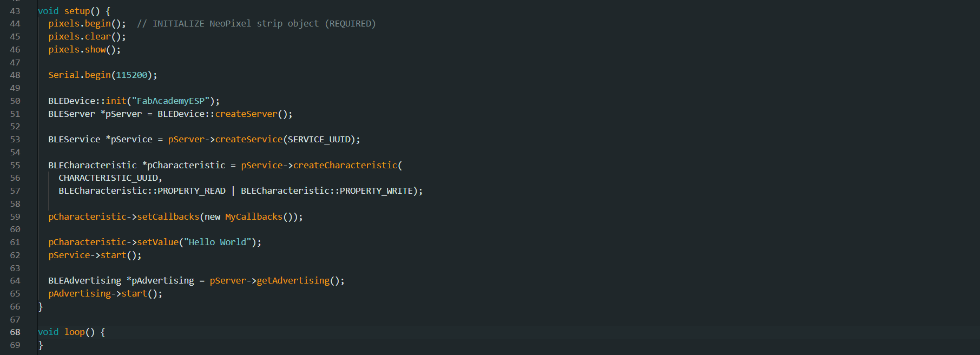Click line number 43 in the gutter
The height and width of the screenshot is (355, 980).
[x=15, y=11]
